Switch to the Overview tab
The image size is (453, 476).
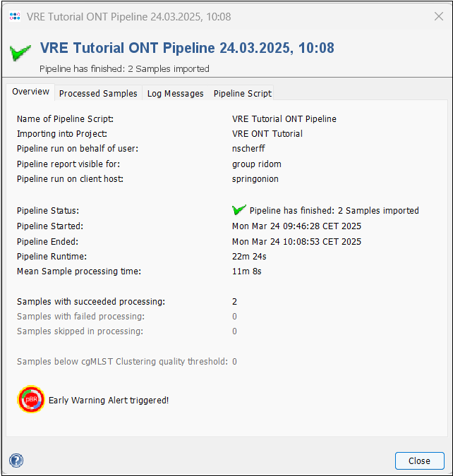point(31,92)
